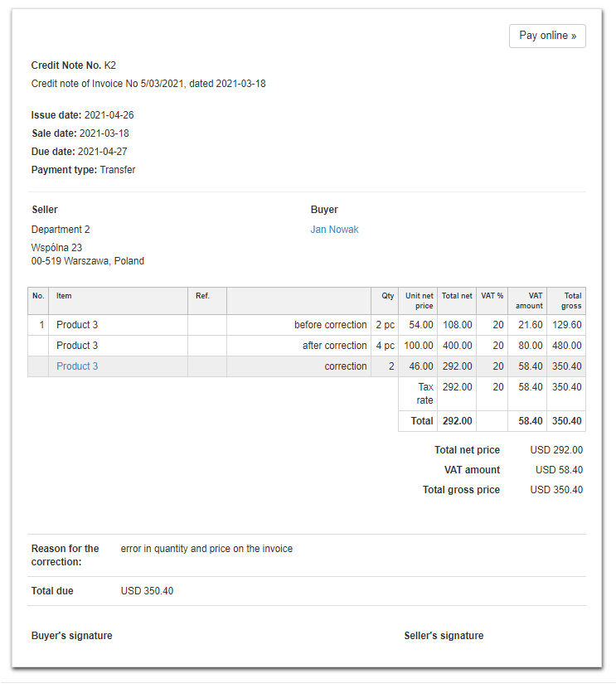Click the VAT % column header
Viewport: 616px width, 693px height.
[x=492, y=296]
